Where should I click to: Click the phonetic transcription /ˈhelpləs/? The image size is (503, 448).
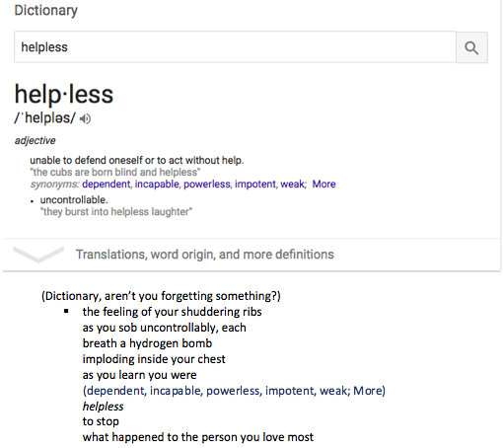coord(45,118)
